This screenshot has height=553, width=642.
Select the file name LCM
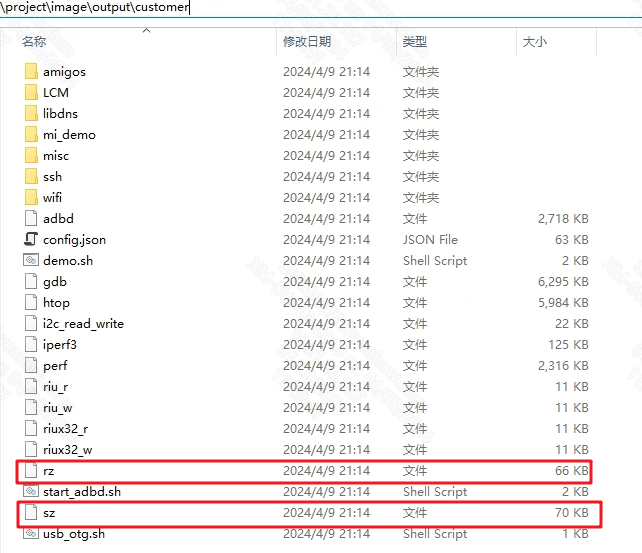tap(56, 93)
